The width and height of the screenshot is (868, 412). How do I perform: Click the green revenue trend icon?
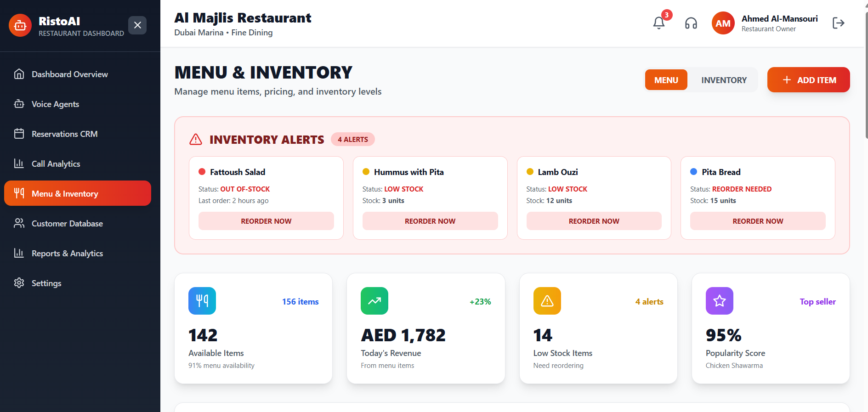pyautogui.click(x=374, y=301)
